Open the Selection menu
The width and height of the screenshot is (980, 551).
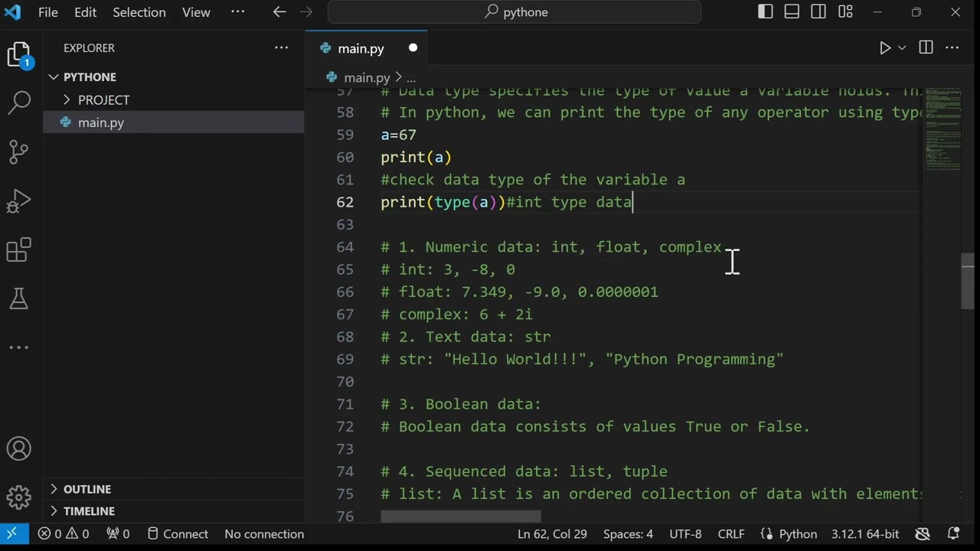139,12
